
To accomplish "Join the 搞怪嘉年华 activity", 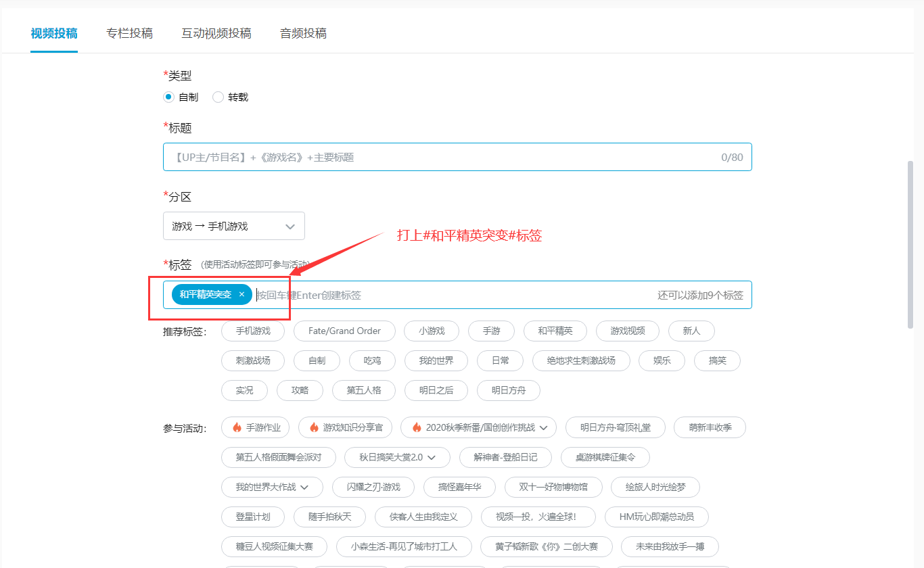I will (x=459, y=488).
